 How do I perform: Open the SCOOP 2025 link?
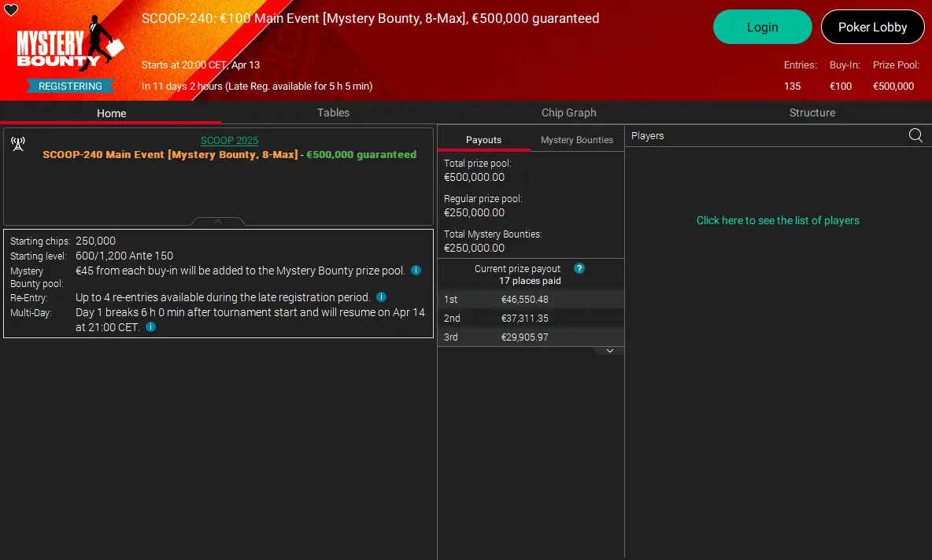click(229, 141)
